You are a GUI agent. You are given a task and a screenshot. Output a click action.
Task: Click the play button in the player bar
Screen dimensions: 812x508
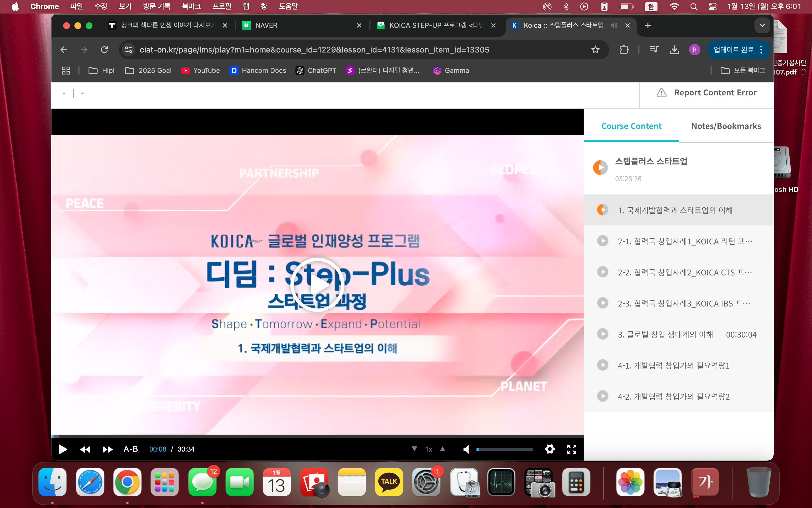(63, 449)
